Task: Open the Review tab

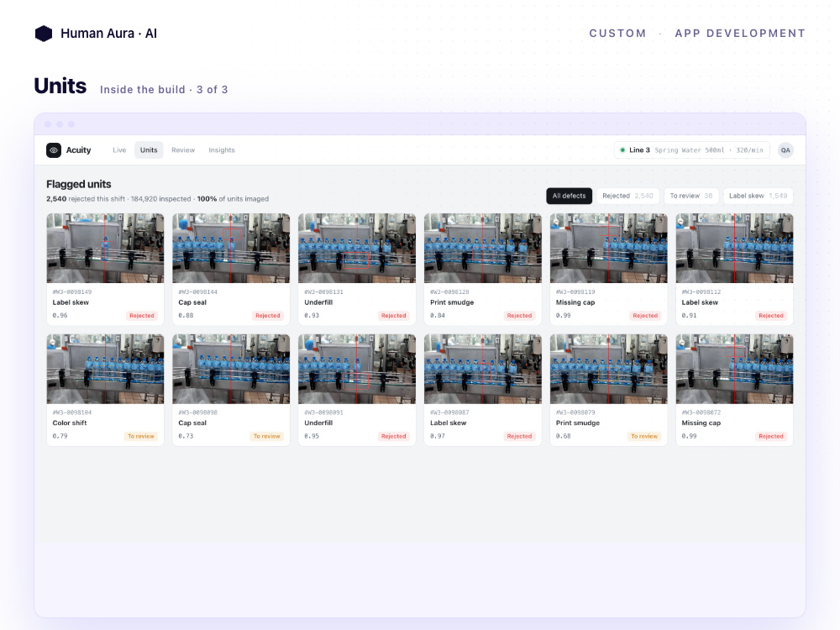Action: click(x=183, y=150)
